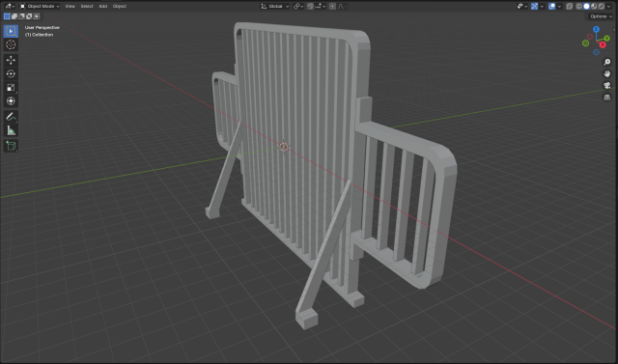This screenshot has width=618, height=364.
Task: Toggle X-Ray mode
Action: click(569, 7)
